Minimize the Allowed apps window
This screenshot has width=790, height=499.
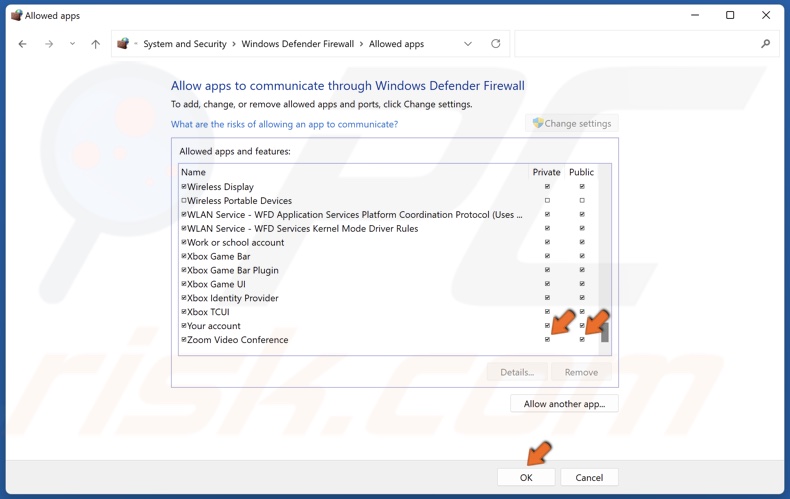point(695,15)
